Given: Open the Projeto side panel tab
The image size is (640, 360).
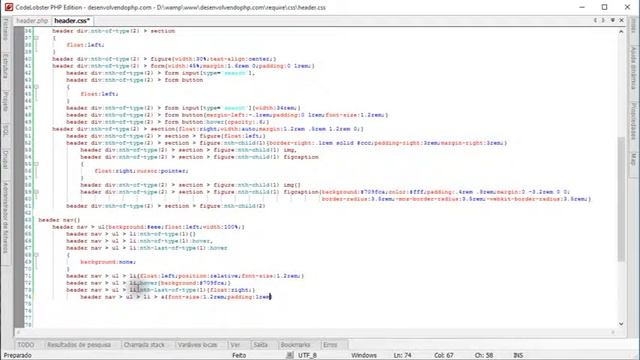Looking at the screenshot, I should [5, 101].
